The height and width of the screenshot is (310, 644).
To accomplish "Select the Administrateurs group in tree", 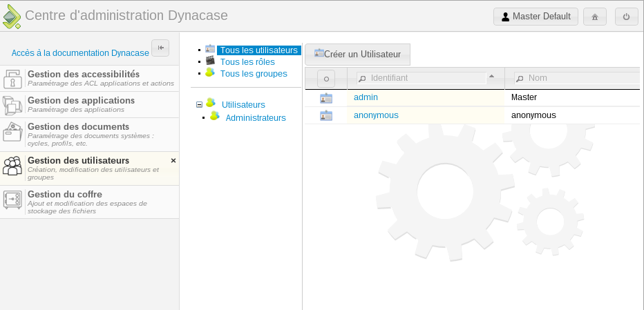I will click(256, 118).
